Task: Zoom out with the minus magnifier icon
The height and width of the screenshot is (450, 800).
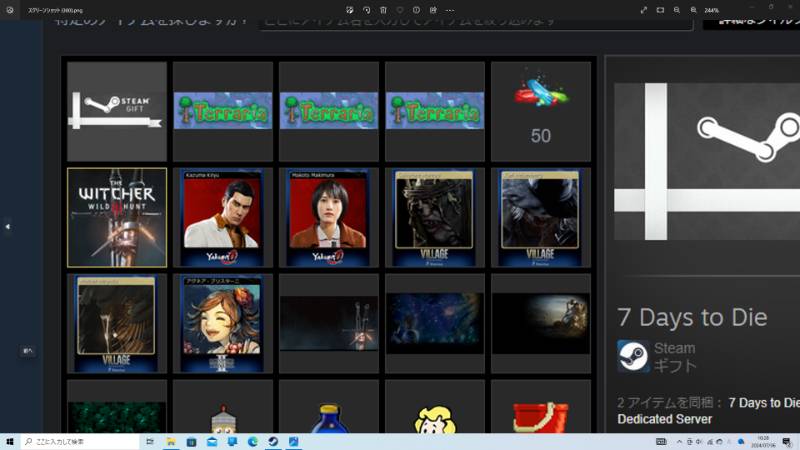Action: tap(677, 10)
